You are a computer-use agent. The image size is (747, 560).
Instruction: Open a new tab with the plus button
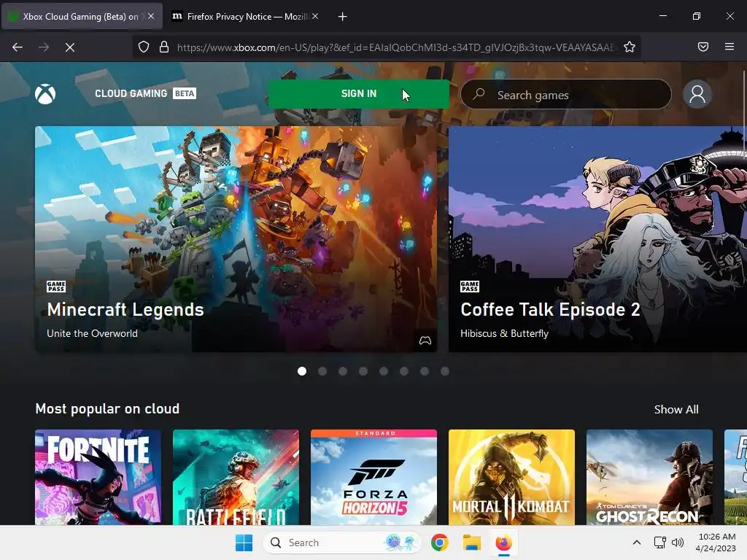pos(342,17)
